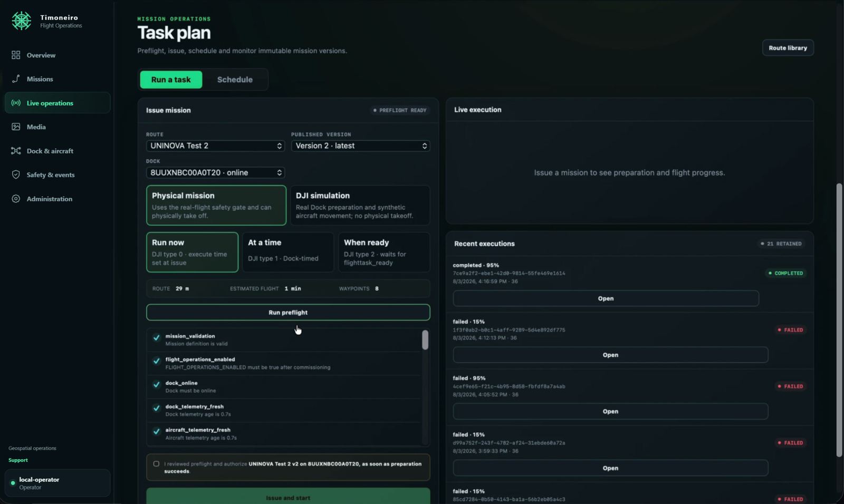This screenshot has height=504, width=844.
Task: Open the failed execution 1f3f0ab2
Action: pos(610,355)
